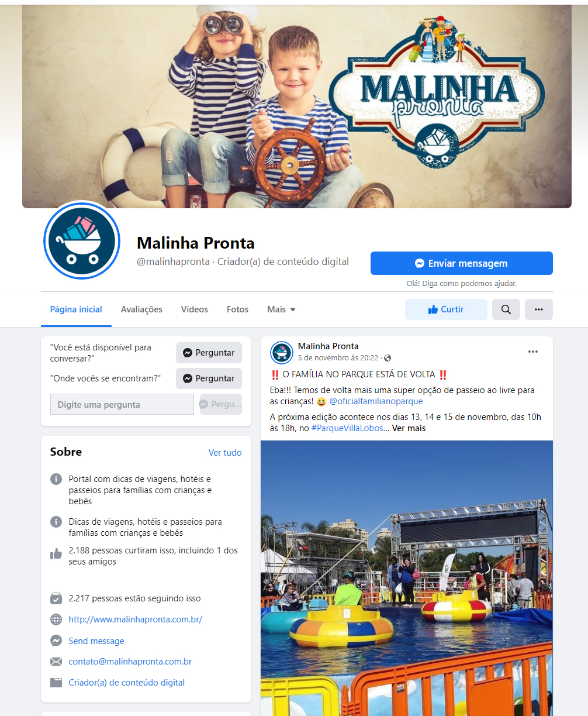This screenshot has width=588, height=716.
Task: Ask "Onde vocês se encontram?" with Perguntar
Action: click(x=209, y=378)
